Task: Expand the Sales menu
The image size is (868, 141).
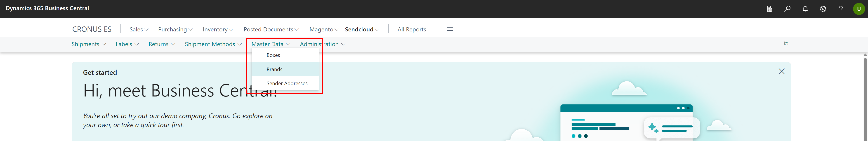Action: [x=139, y=29]
